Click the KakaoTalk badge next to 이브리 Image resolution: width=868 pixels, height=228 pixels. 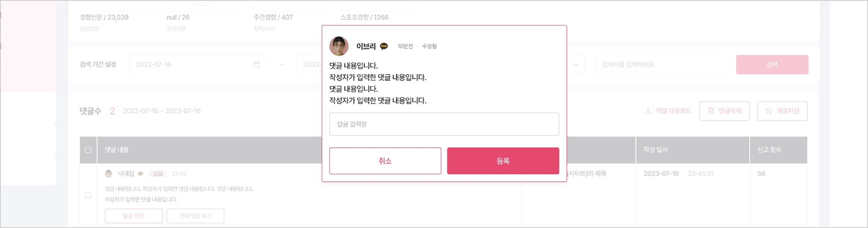pos(384,46)
